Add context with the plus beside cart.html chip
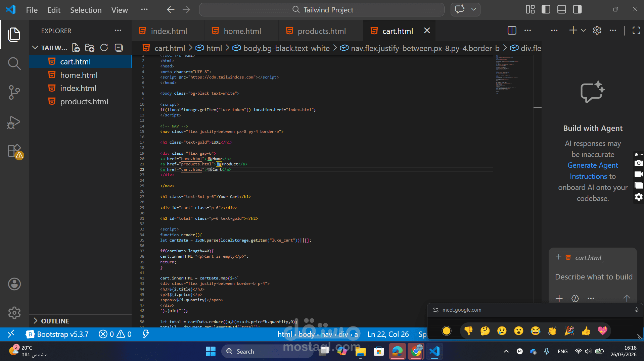The height and width of the screenshot is (361, 644). [559, 257]
